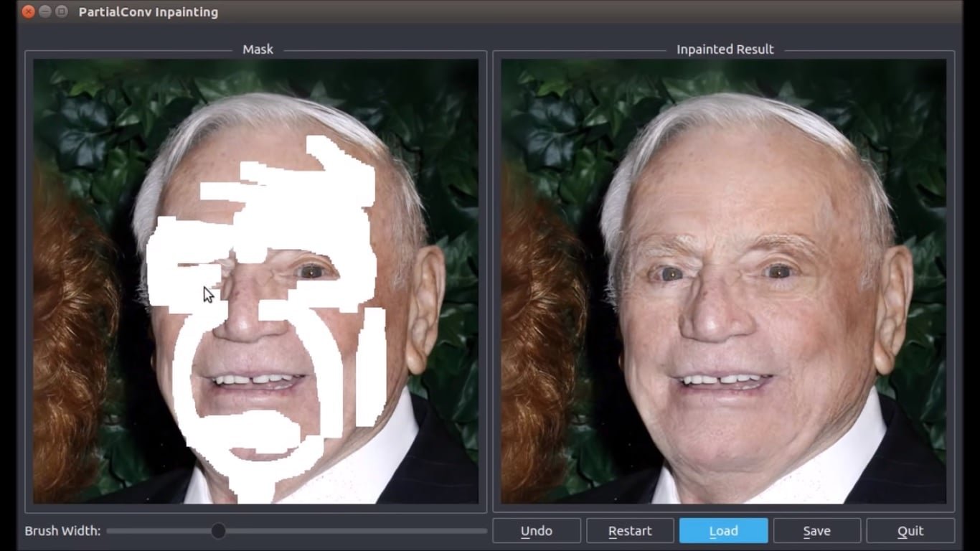Click the Restart button
Screen dimensions: 980x551
630,531
